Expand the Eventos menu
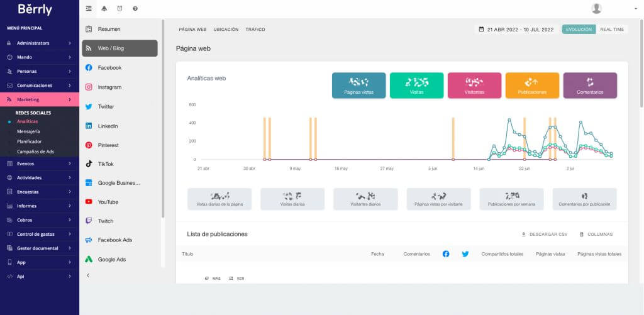Viewport: 644px width, 315px height. click(x=40, y=163)
